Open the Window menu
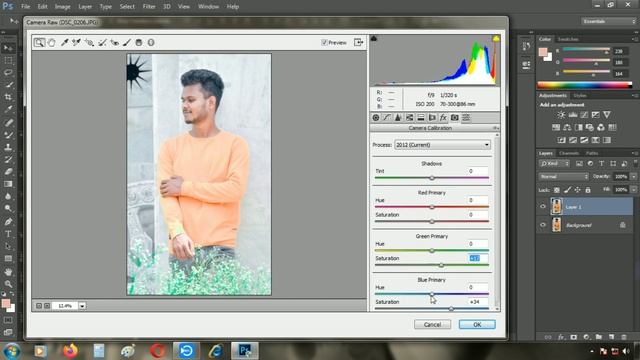This screenshot has height=360, width=640. (209, 7)
